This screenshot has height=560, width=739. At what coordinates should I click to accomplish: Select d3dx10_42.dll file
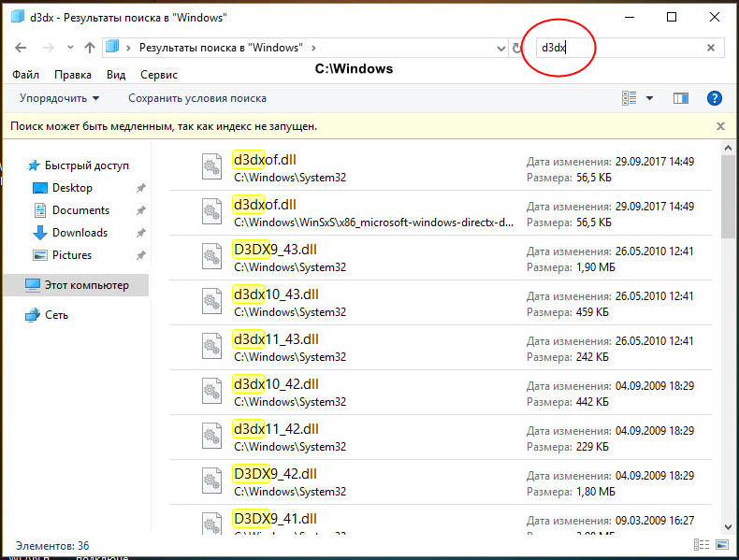coord(441,393)
